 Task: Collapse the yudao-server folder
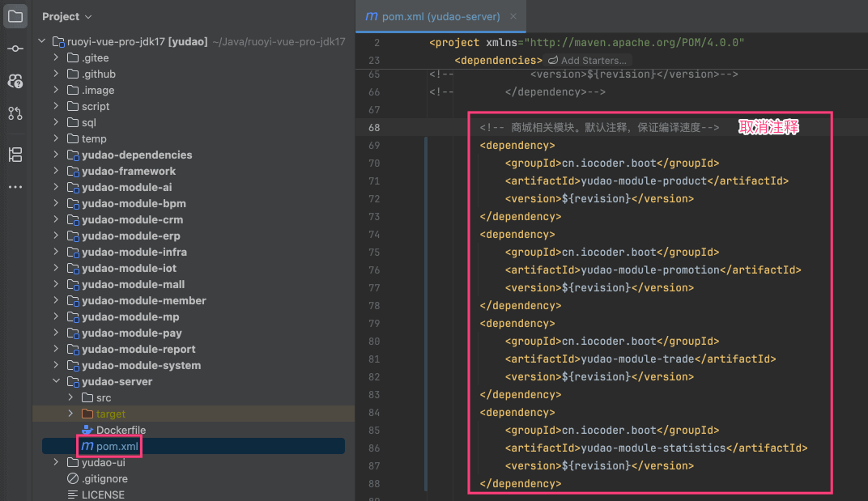[x=56, y=381]
